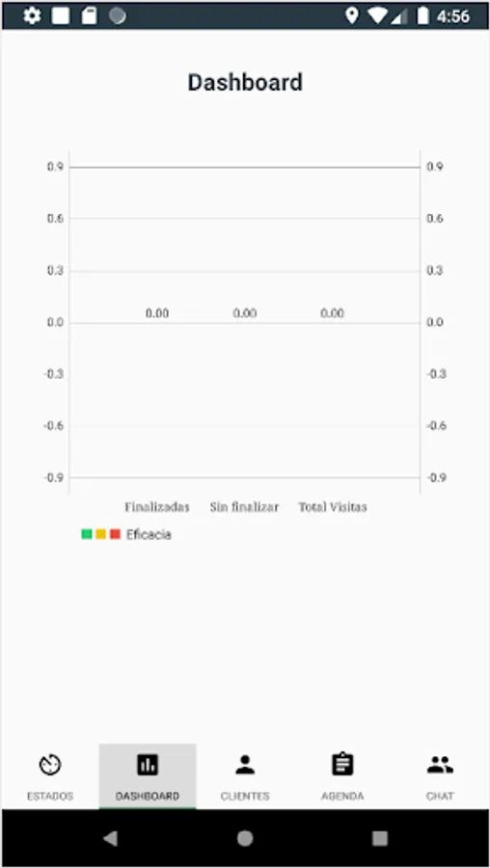Open the Estados clock icon
This screenshot has height=868, width=490.
click(x=50, y=765)
